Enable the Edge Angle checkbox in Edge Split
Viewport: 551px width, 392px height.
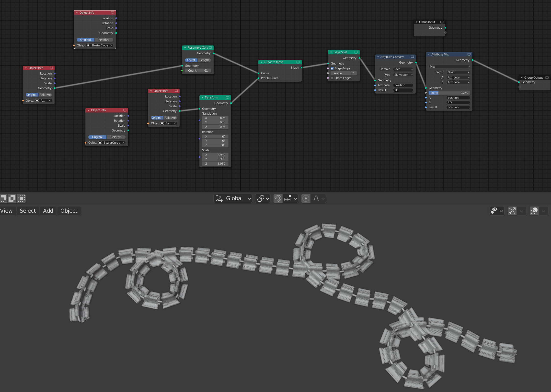point(332,68)
